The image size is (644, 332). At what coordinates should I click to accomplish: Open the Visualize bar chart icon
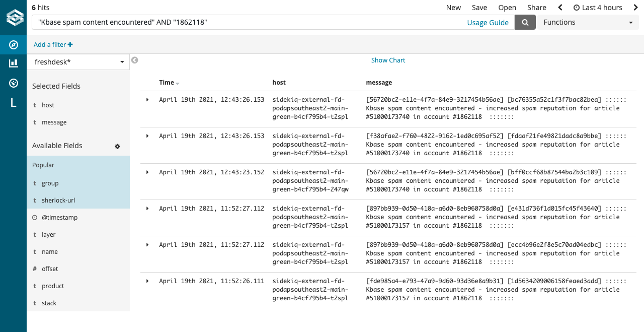[14, 63]
